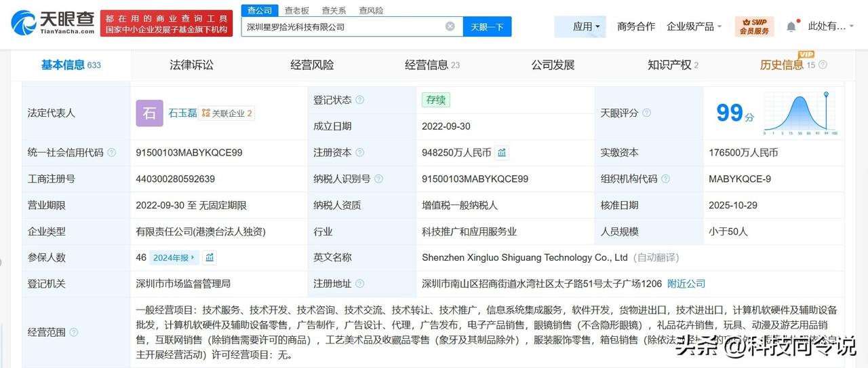This screenshot has height=368, width=868.
Task: Open the user account menu 此处有…
Action: click(x=831, y=26)
